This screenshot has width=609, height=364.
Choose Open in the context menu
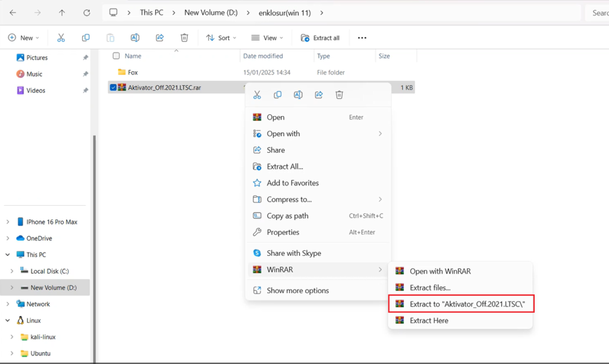point(318,117)
